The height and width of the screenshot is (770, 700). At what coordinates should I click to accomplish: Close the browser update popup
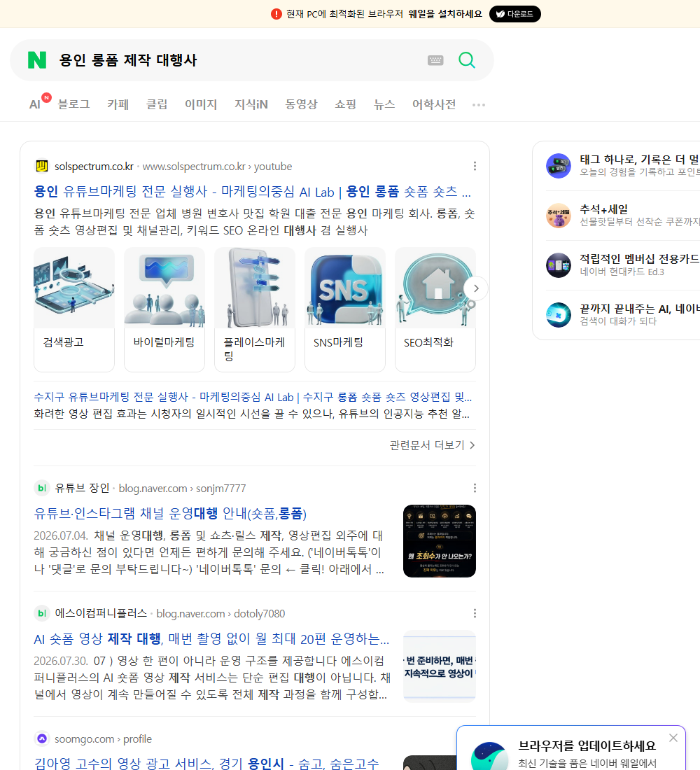(673, 738)
